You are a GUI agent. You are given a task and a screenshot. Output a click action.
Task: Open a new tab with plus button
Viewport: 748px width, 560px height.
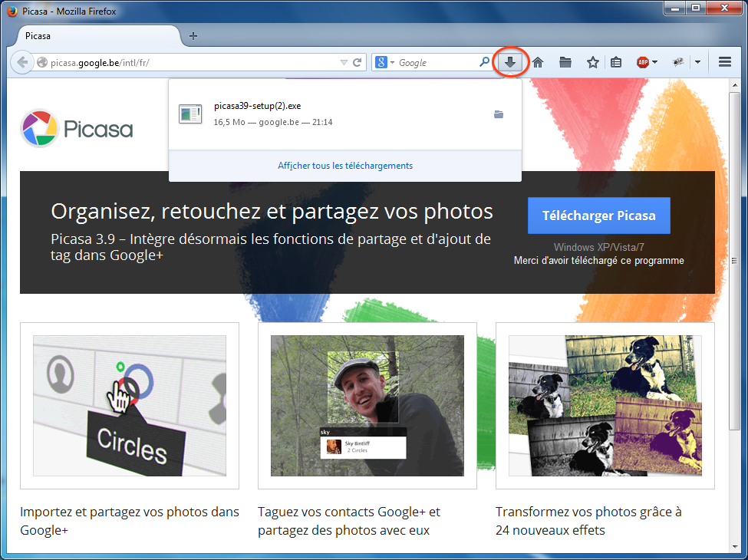coord(193,36)
